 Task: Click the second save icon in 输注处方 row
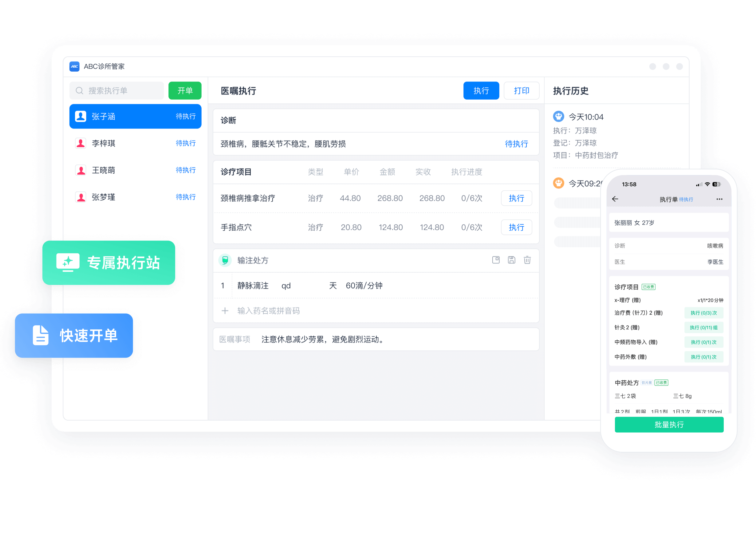tap(512, 260)
